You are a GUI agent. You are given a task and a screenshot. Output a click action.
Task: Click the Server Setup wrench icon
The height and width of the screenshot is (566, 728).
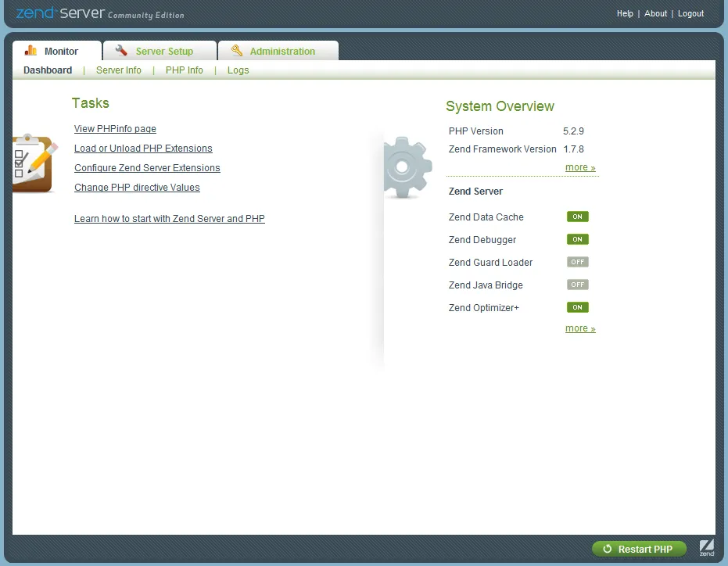click(121, 50)
